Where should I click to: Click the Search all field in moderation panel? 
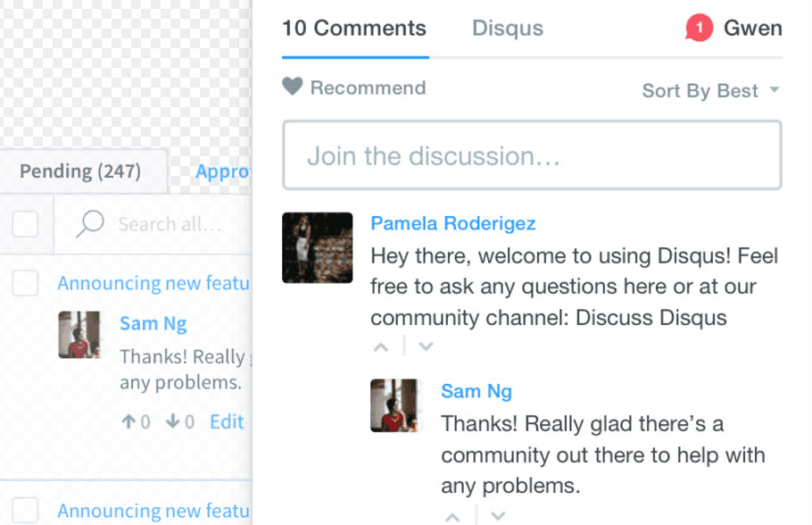(170, 224)
